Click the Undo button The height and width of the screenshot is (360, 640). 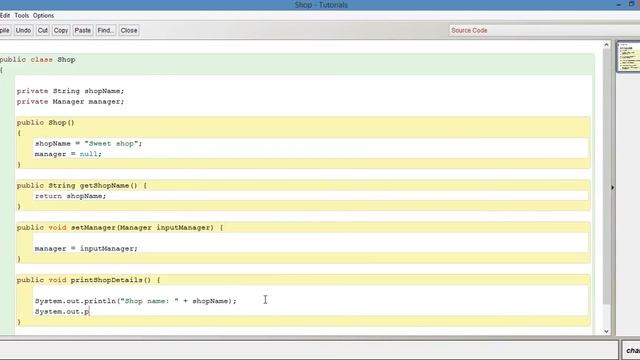pyautogui.click(x=23, y=30)
